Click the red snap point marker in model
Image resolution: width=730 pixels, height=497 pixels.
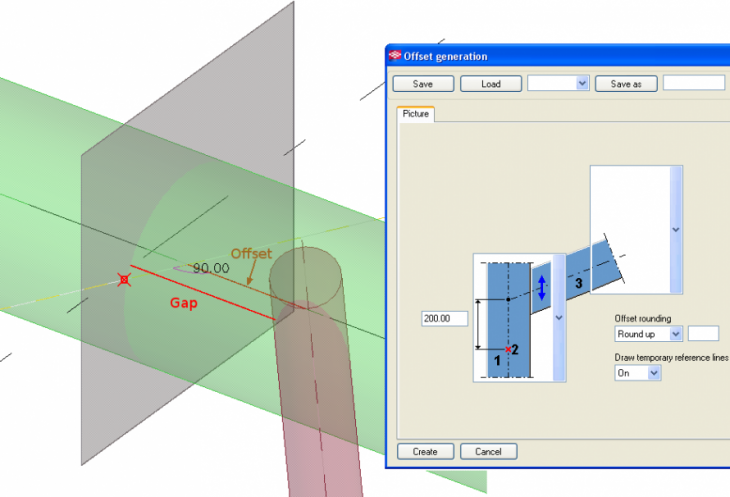click(x=124, y=280)
